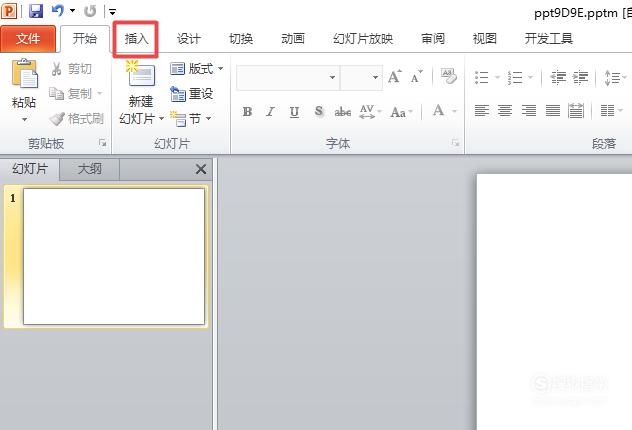632x430 pixels.
Task: Align text right
Action: pyautogui.click(x=529, y=110)
